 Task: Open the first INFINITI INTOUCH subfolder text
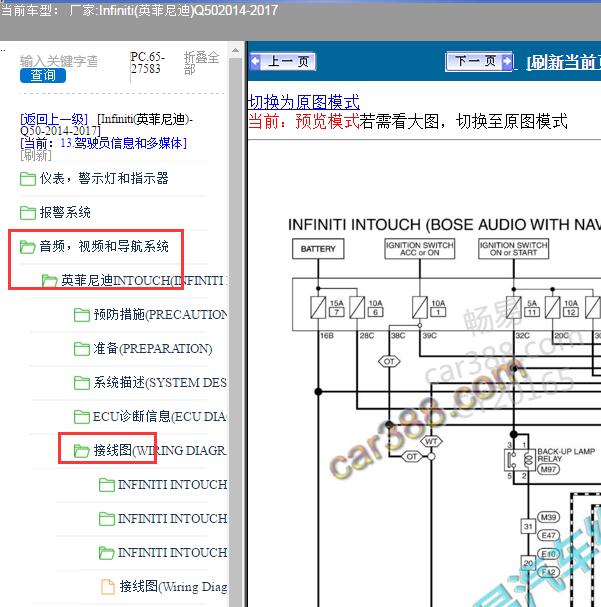173,485
